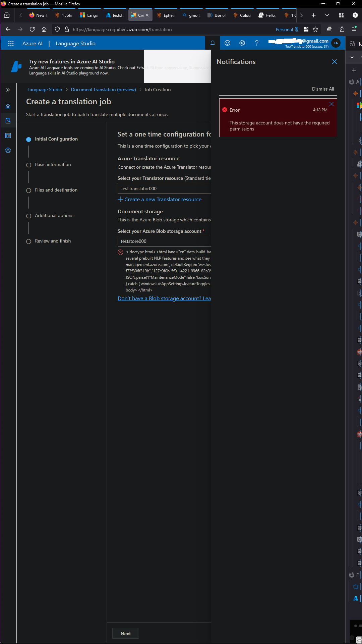
Task: Open the Firefox hamburger application menu
Action: click(354, 29)
